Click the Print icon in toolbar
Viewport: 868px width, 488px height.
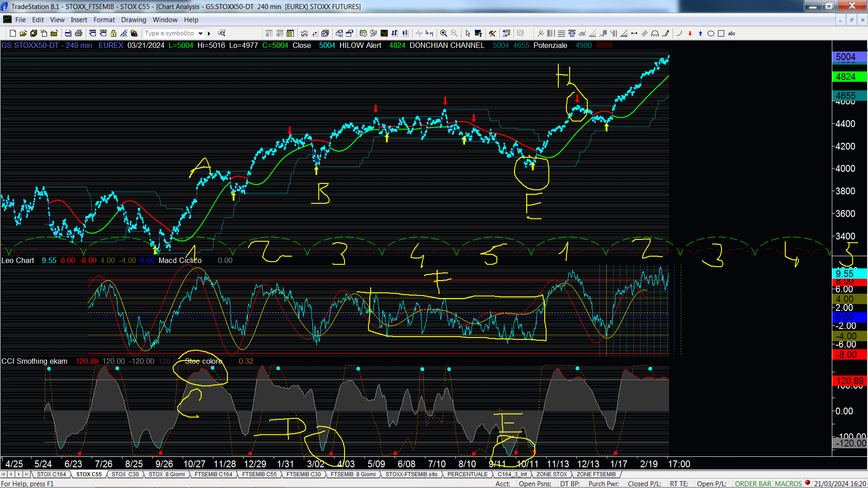[x=78, y=33]
